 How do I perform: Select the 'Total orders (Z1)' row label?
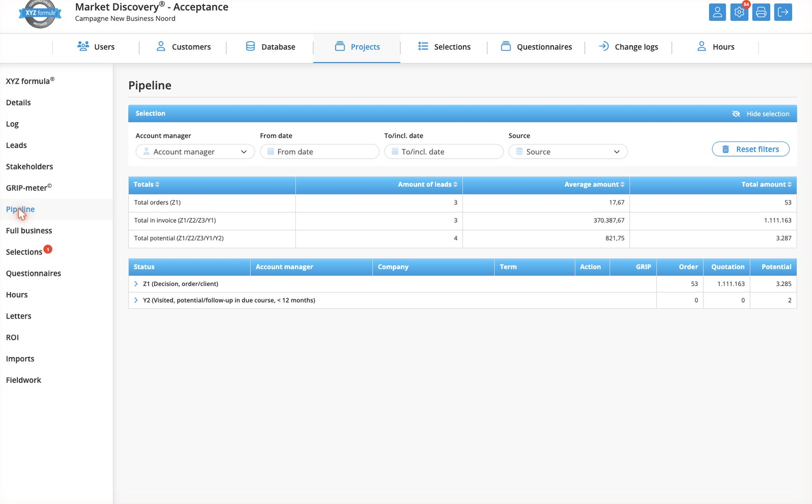click(x=157, y=202)
